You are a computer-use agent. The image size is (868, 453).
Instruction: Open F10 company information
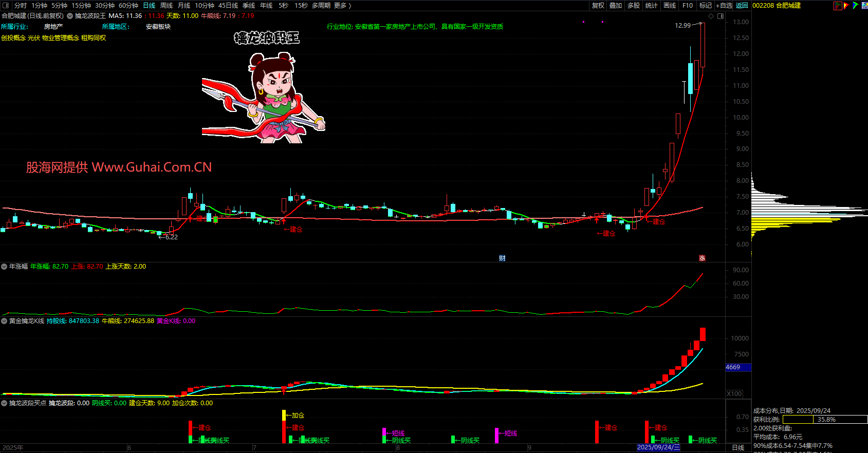(x=688, y=6)
